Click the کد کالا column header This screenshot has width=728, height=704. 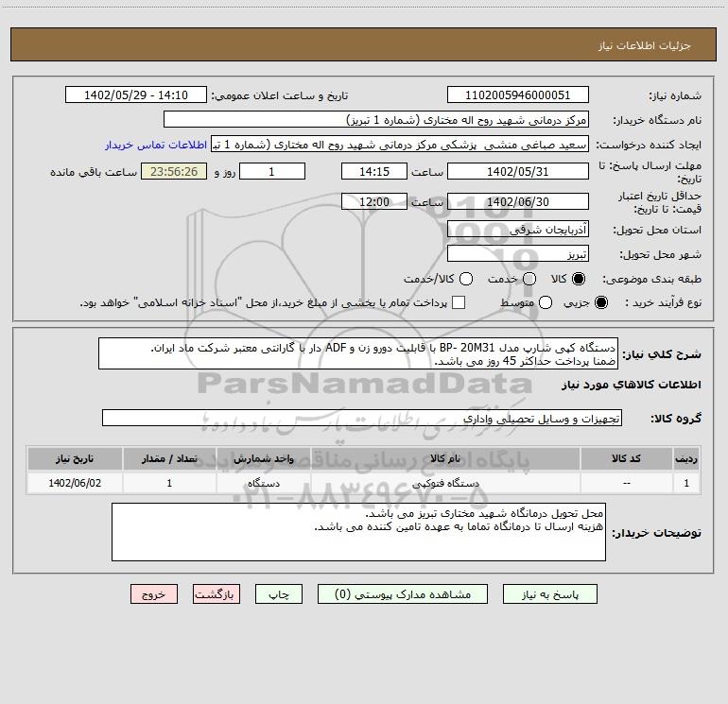point(626,458)
